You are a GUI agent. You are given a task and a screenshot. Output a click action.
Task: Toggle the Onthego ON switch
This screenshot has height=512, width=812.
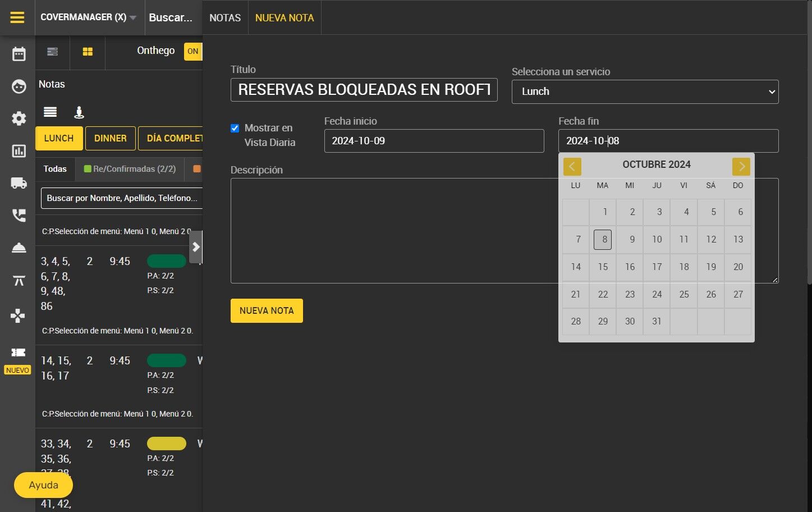(x=193, y=51)
